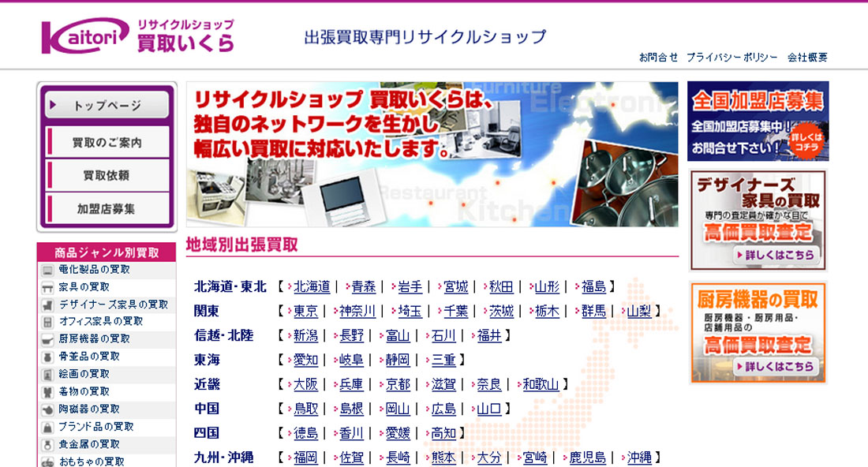Click the teapot icon beside 陶磁器の買取
This screenshot has height=467, width=868.
click(x=47, y=409)
